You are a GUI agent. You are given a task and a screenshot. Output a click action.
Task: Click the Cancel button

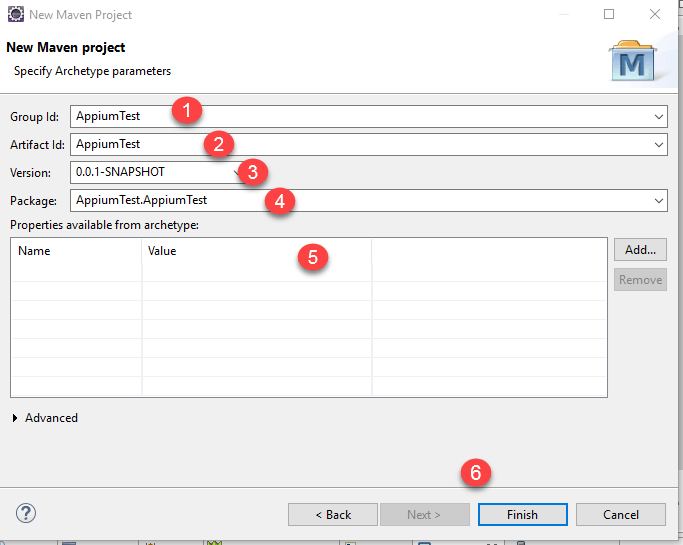pos(620,515)
